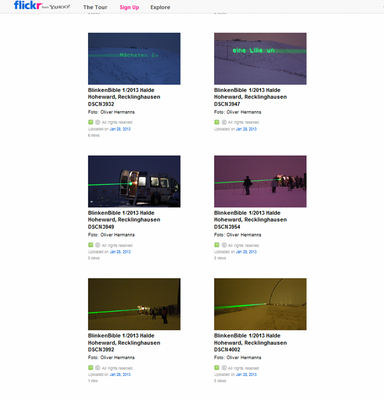Click the title of photo DSCN3954
Viewport: 384px width, 400px height.
point(250,220)
